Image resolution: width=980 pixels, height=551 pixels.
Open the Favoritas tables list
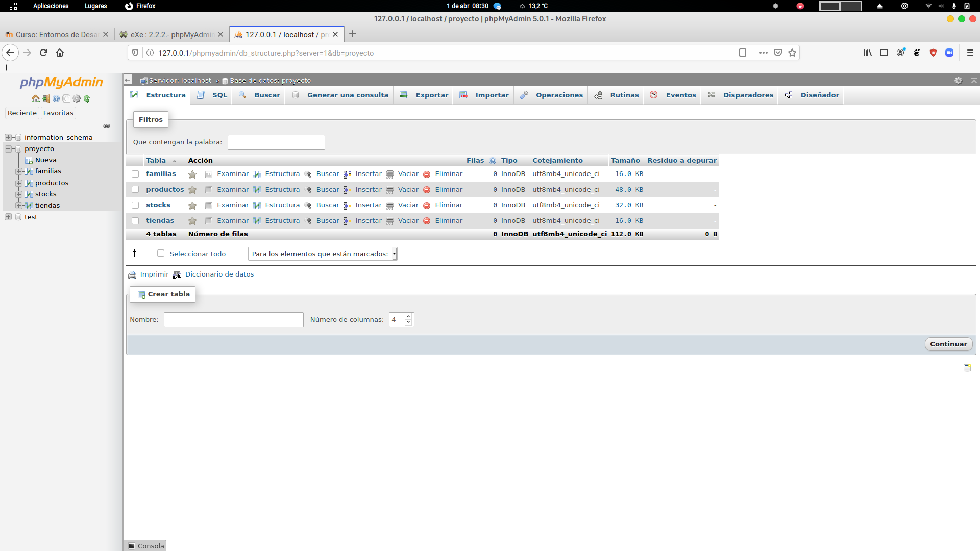click(x=58, y=113)
